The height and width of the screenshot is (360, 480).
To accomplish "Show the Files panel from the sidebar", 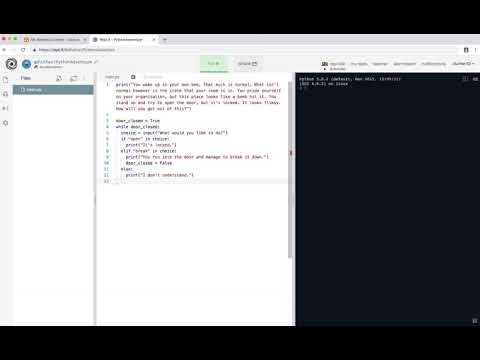I will pyautogui.click(x=6, y=80).
